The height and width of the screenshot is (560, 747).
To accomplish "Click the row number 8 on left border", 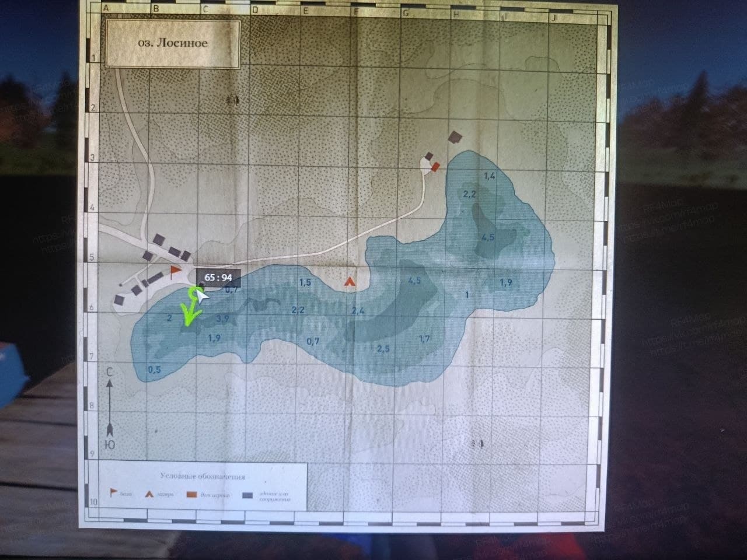I will click(x=92, y=407).
